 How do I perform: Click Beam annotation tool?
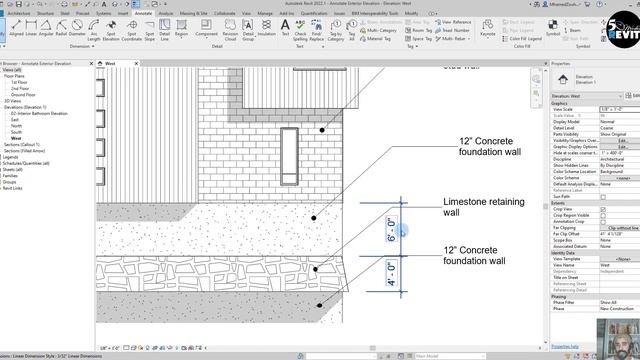tap(572, 31)
